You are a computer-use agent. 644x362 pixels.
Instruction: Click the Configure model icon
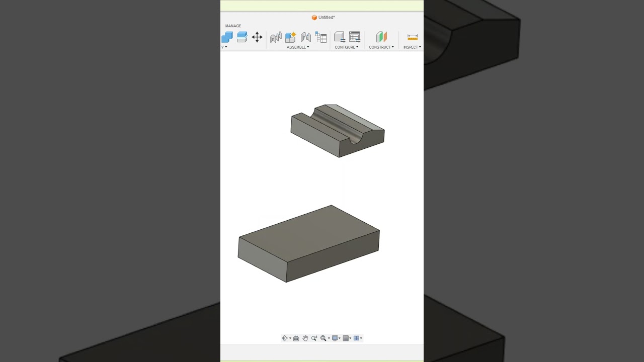[340, 37]
